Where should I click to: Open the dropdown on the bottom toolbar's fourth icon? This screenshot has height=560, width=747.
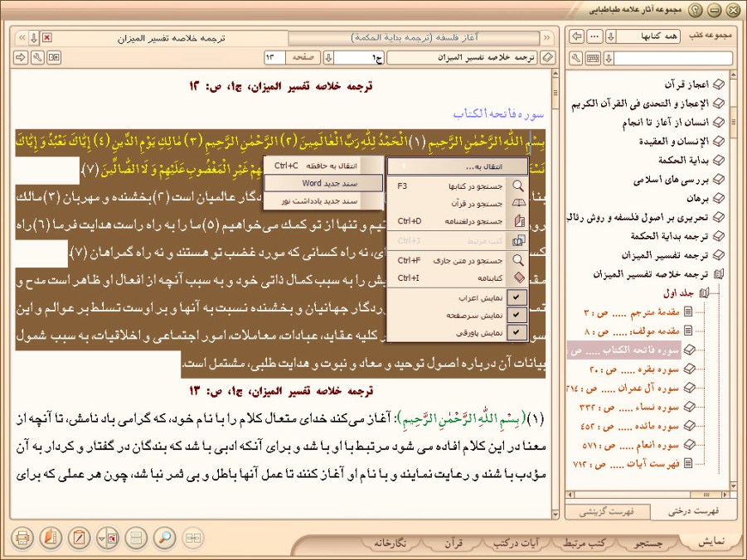click(101, 538)
